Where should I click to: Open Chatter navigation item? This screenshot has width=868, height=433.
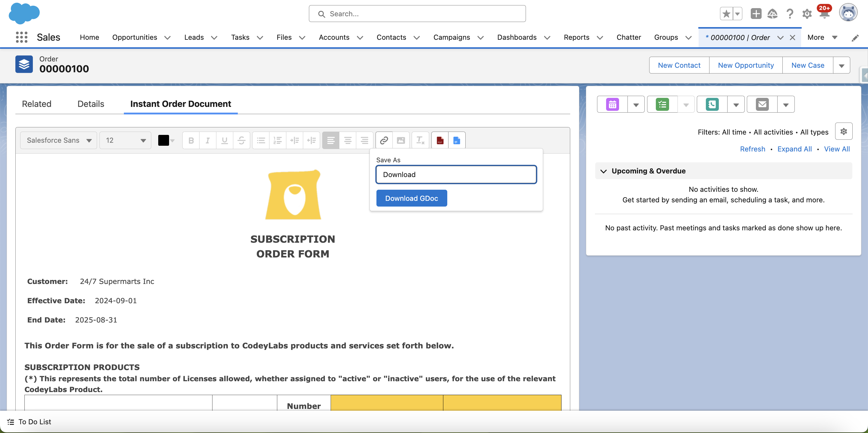(x=628, y=37)
